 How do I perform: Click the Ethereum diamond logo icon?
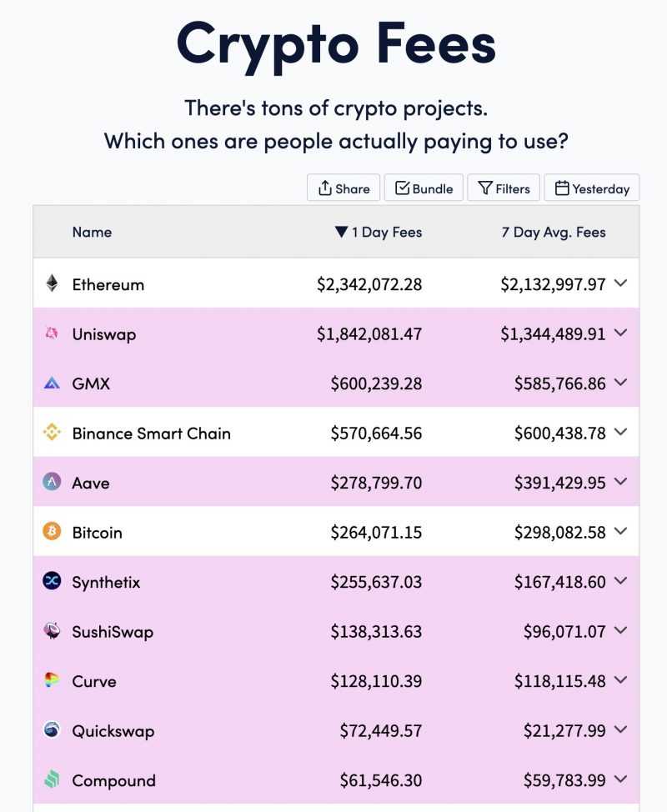52,283
